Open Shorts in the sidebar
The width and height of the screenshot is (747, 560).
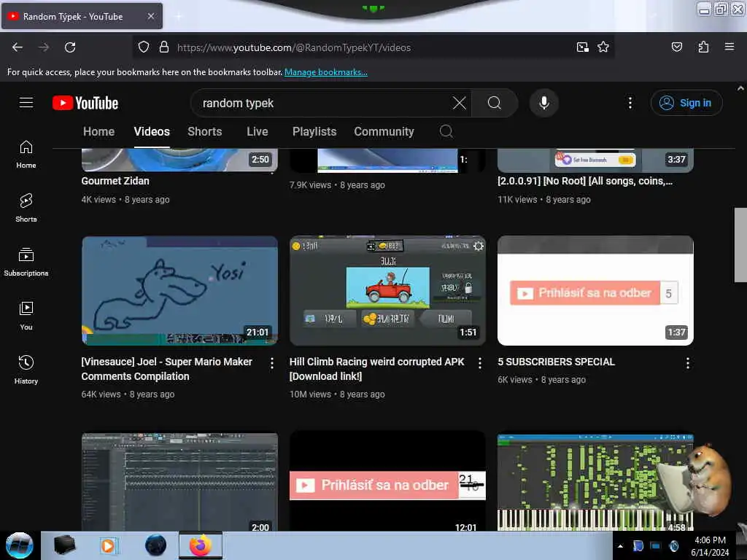click(x=26, y=209)
